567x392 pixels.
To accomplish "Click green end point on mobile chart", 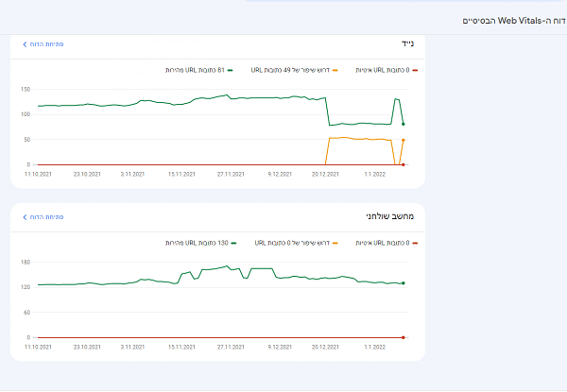I will click(x=404, y=124).
